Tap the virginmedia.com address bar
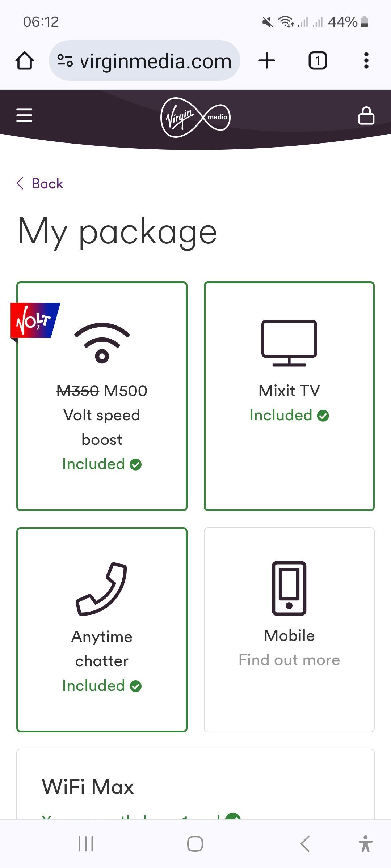Image resolution: width=391 pixels, height=868 pixels. tap(144, 60)
